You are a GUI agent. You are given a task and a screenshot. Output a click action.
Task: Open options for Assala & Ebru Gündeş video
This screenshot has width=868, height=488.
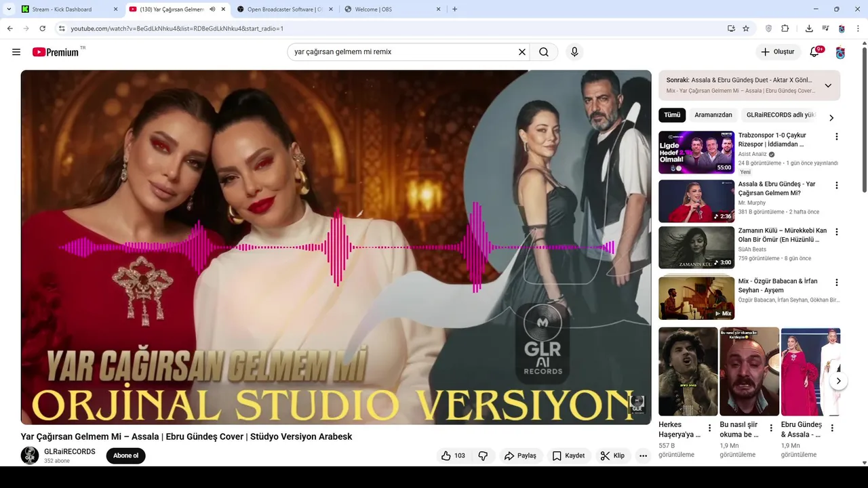pyautogui.click(x=836, y=185)
